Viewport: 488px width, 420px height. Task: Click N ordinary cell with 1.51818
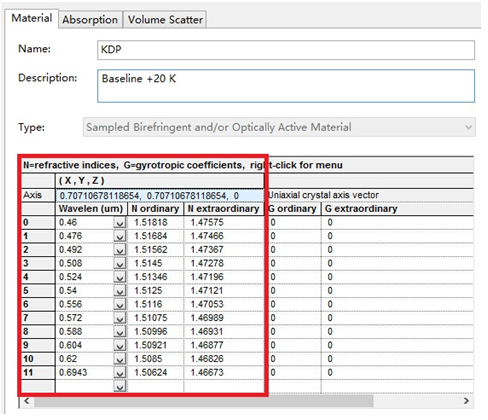[x=155, y=222]
